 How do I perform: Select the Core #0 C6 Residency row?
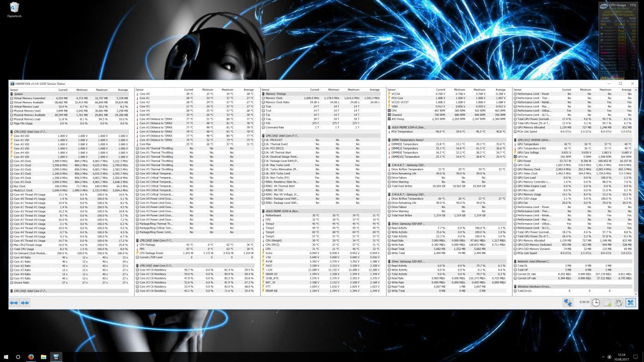(x=195, y=270)
